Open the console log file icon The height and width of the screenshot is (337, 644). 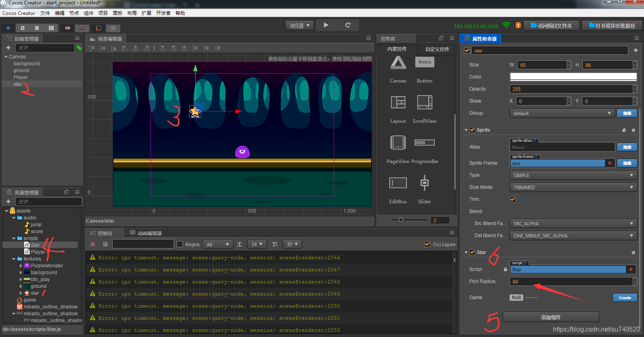point(105,244)
